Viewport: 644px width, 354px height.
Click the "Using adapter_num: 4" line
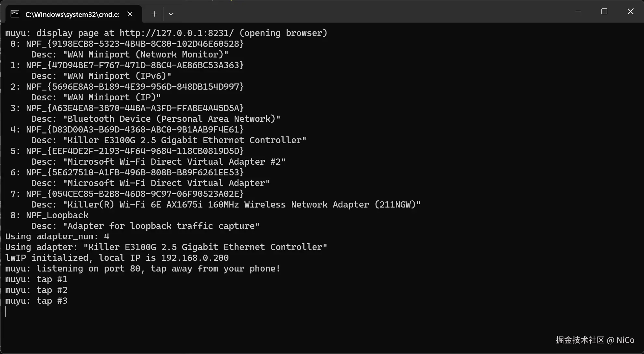pos(57,237)
